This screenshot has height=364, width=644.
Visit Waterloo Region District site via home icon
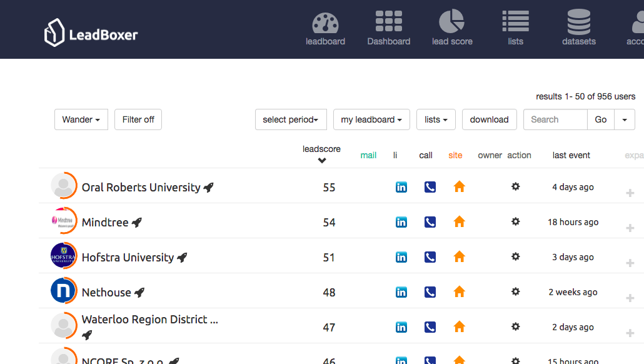459,326
